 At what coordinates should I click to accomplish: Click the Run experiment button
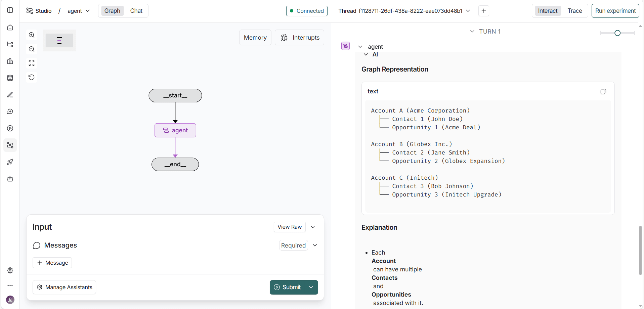tap(615, 11)
